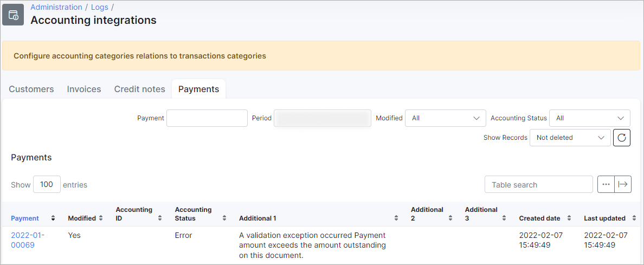This screenshot has height=265, width=644.
Task: Click the accounting integrations logs page icon
Action: click(13, 15)
